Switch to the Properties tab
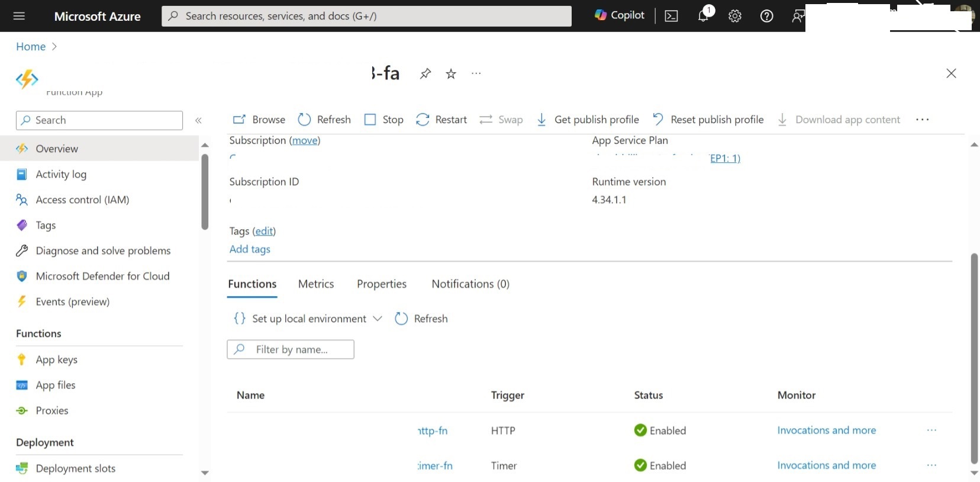 tap(382, 284)
